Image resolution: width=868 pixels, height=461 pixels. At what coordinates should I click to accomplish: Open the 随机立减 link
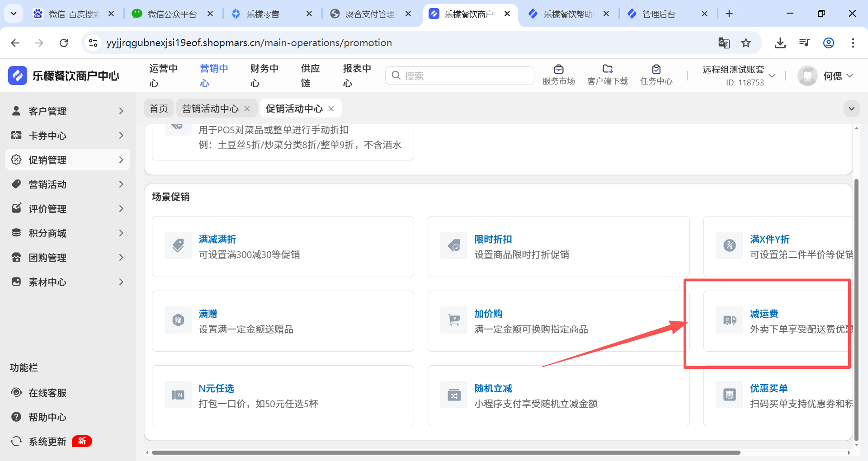coord(493,388)
